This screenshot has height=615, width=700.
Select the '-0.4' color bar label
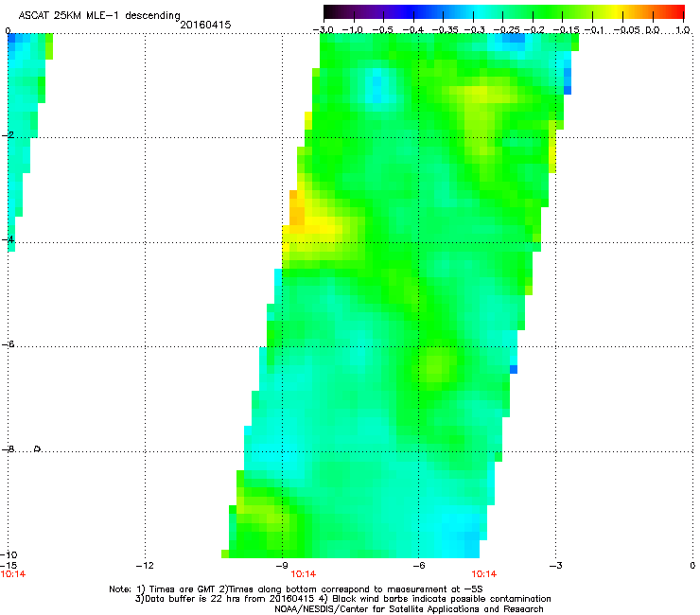(x=413, y=30)
